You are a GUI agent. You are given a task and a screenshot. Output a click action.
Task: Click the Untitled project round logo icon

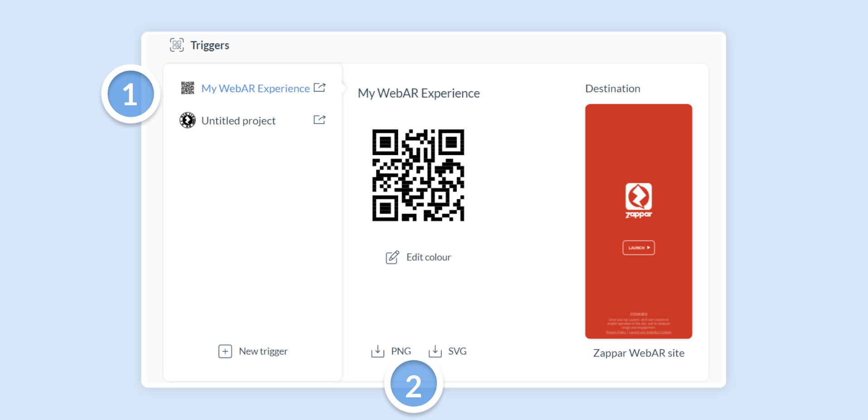pos(188,120)
